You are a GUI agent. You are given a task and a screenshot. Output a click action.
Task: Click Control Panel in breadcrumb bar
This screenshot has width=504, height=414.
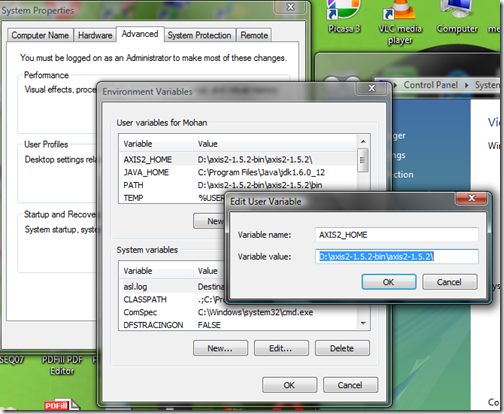431,85
